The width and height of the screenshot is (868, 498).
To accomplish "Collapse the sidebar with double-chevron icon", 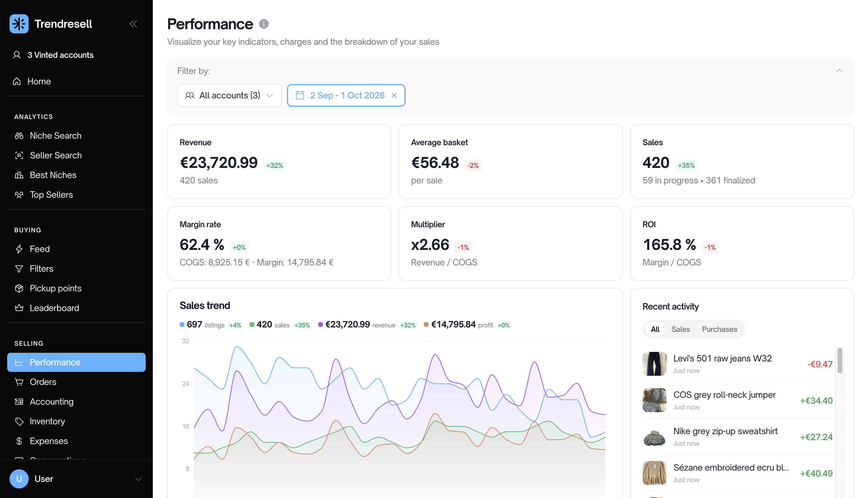I will click(x=133, y=24).
